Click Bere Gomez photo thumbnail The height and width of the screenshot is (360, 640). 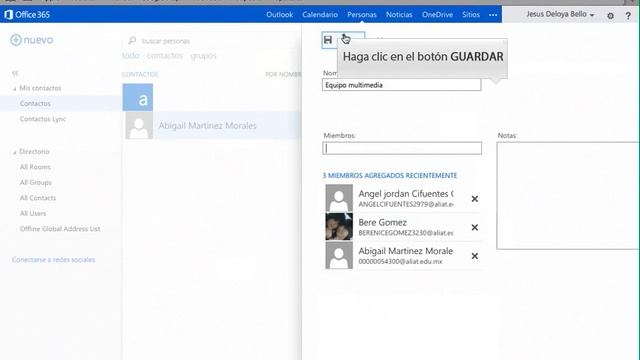(339, 227)
